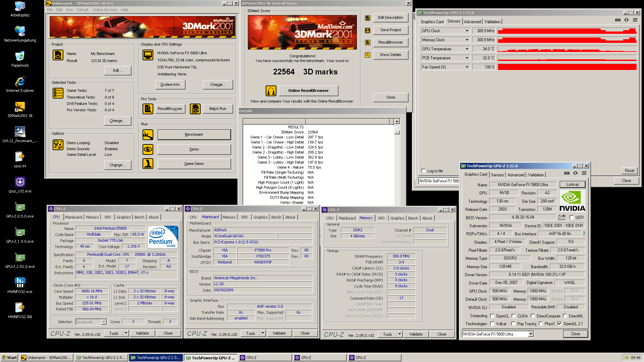The width and height of the screenshot is (644, 362).
Task: Click the Edit Description icon
Action: coord(368,18)
